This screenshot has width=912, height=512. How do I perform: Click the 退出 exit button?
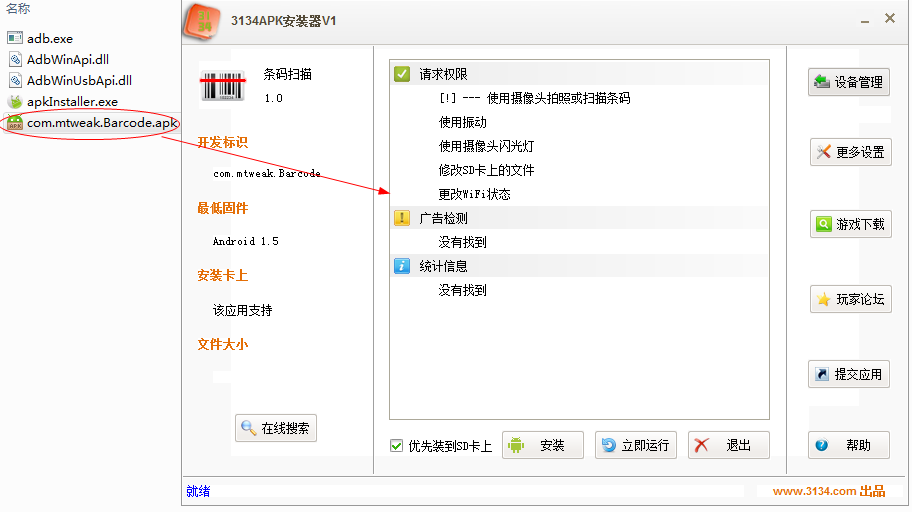(x=729, y=445)
